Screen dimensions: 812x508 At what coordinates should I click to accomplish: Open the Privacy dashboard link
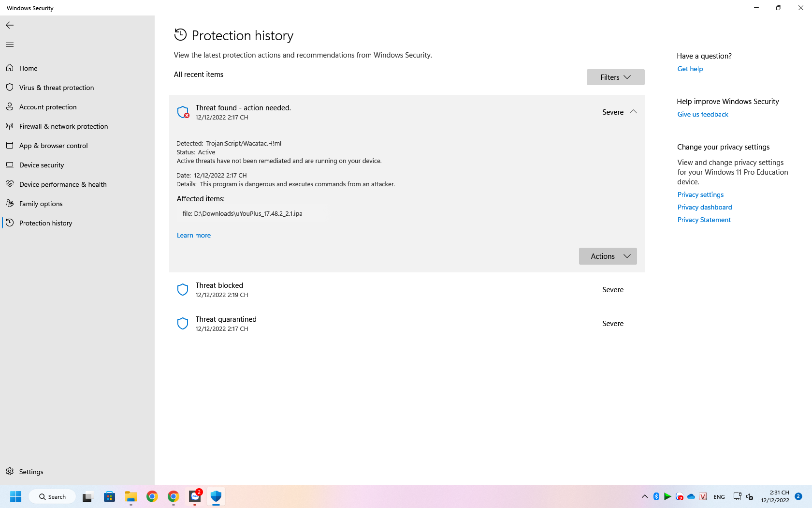tap(704, 208)
